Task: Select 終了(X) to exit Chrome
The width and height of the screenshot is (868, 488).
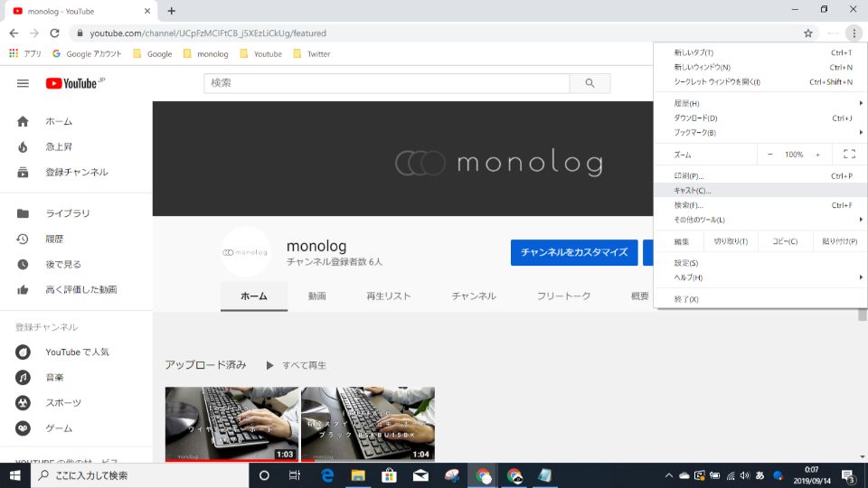Action: tap(760, 299)
